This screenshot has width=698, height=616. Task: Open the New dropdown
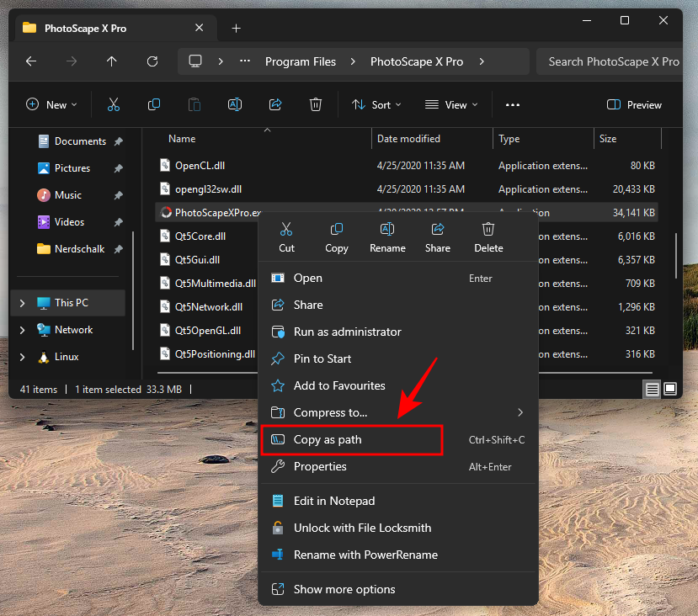coord(51,105)
